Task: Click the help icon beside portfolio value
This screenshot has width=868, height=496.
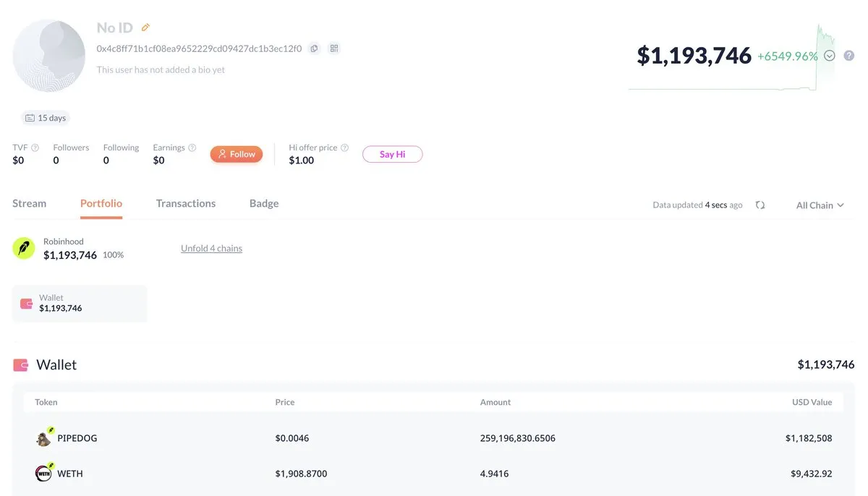Action: (x=849, y=56)
